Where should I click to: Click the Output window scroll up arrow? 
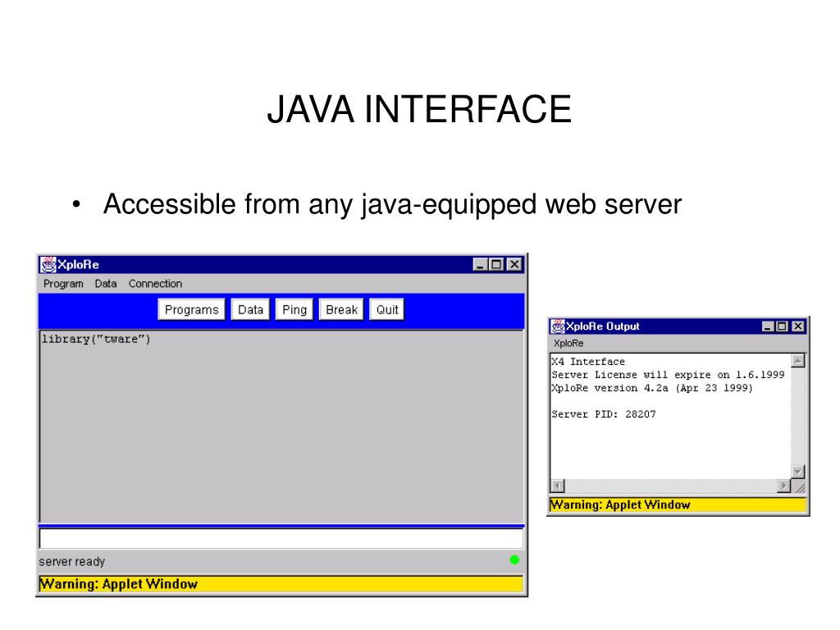coord(798,361)
